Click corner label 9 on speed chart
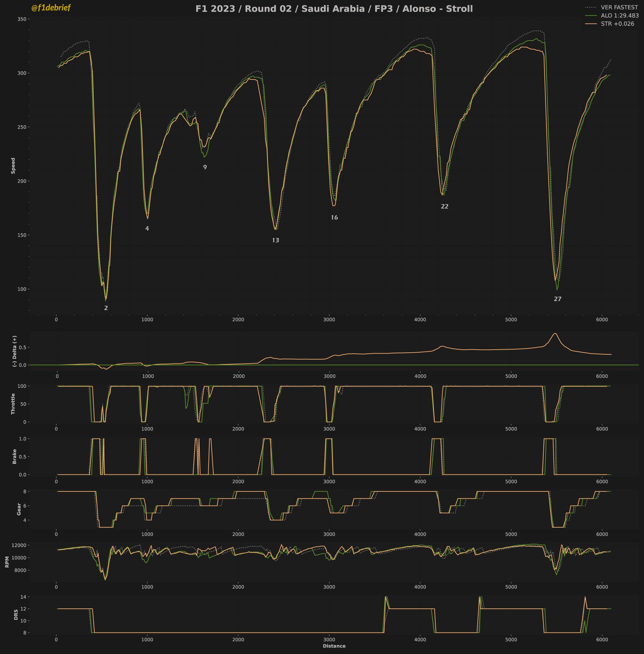This screenshot has height=654, width=644. 205,167
